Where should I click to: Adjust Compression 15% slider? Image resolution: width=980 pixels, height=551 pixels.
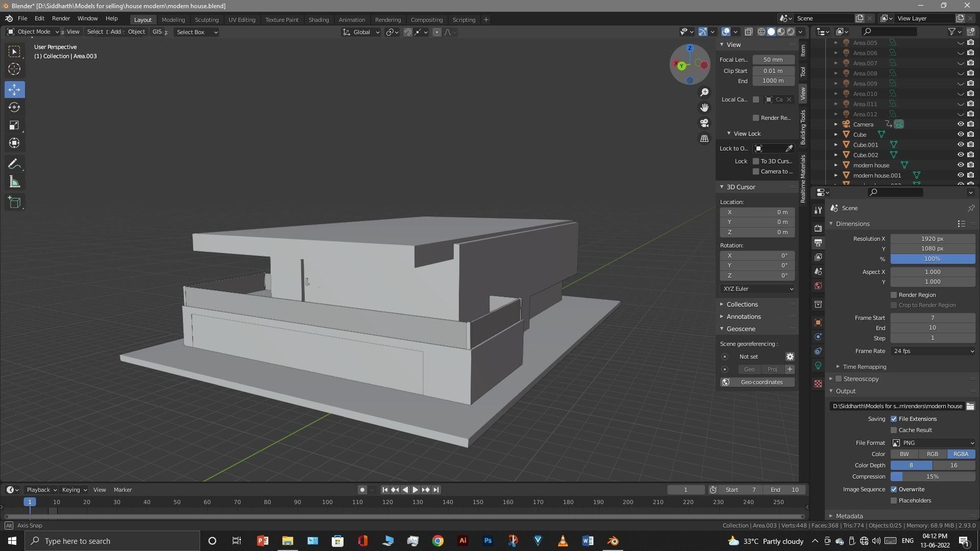pyautogui.click(x=933, y=477)
